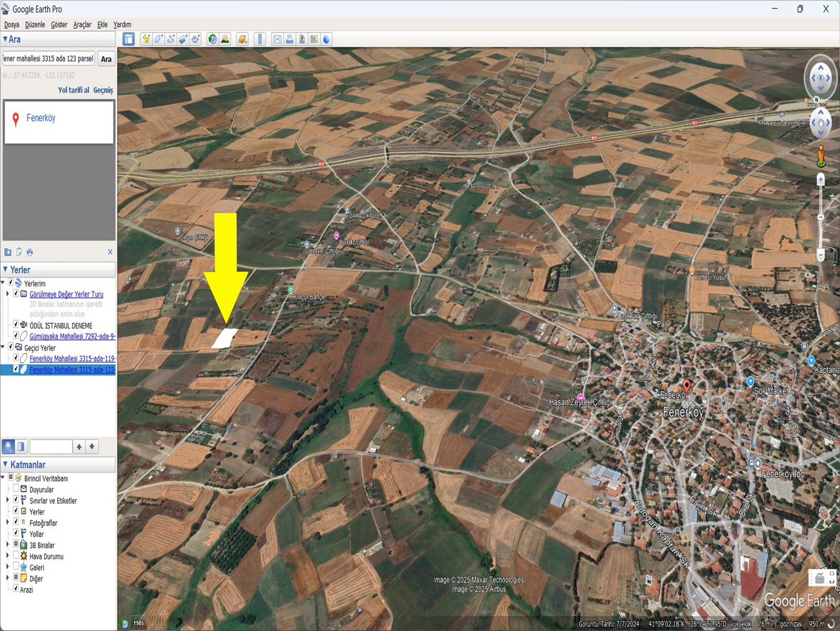Open Street View pegman icon

821,156
